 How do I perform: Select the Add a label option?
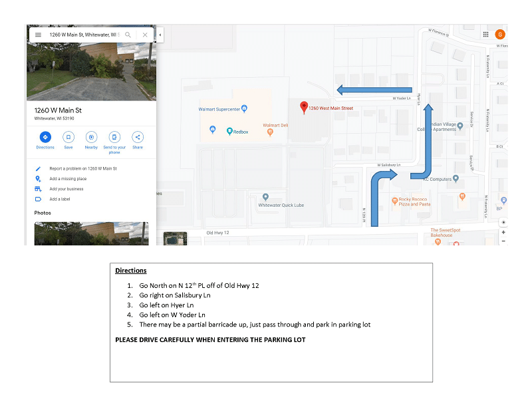coord(60,200)
